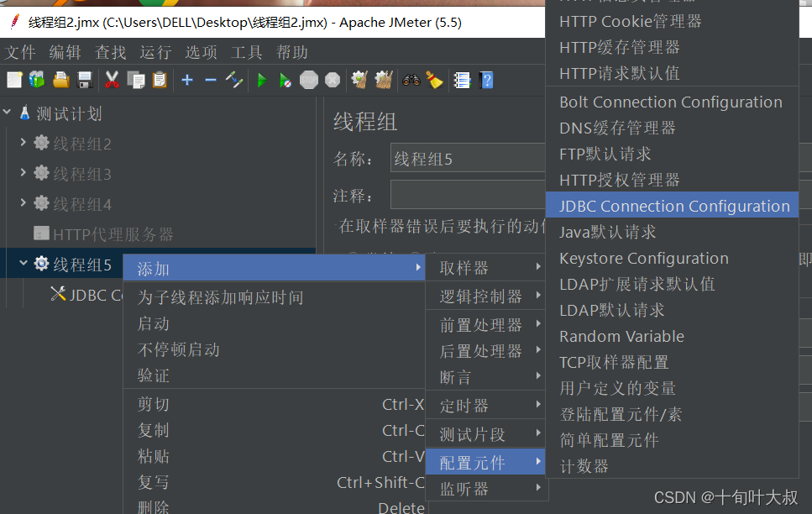
Task: Select 计数器 config element
Action: [672, 466]
